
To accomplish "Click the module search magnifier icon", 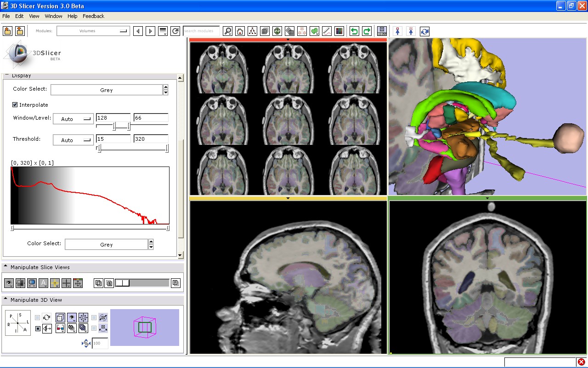I will click(227, 31).
